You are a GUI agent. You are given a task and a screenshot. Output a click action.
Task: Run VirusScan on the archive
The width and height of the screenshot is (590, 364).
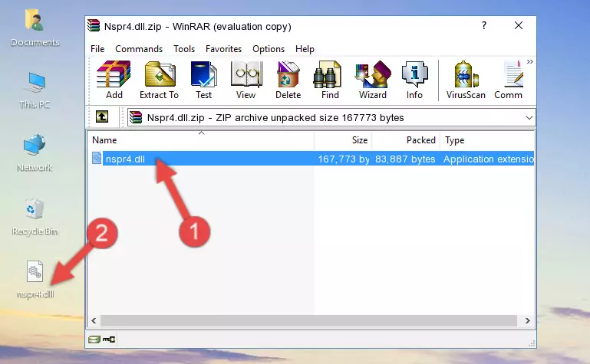tap(466, 80)
